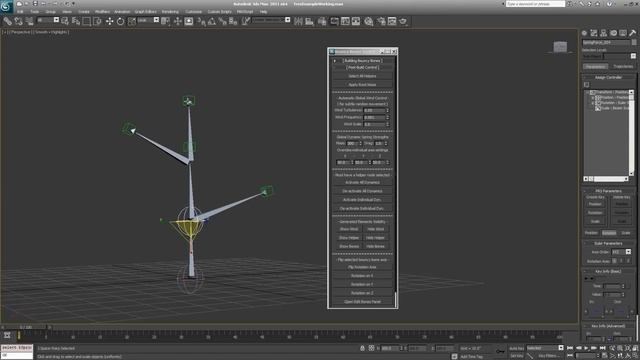Toggle Auto Key animation mode

[516, 348]
